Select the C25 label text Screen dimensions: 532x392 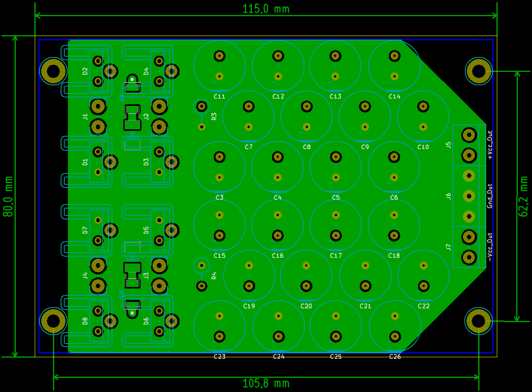(x=336, y=356)
